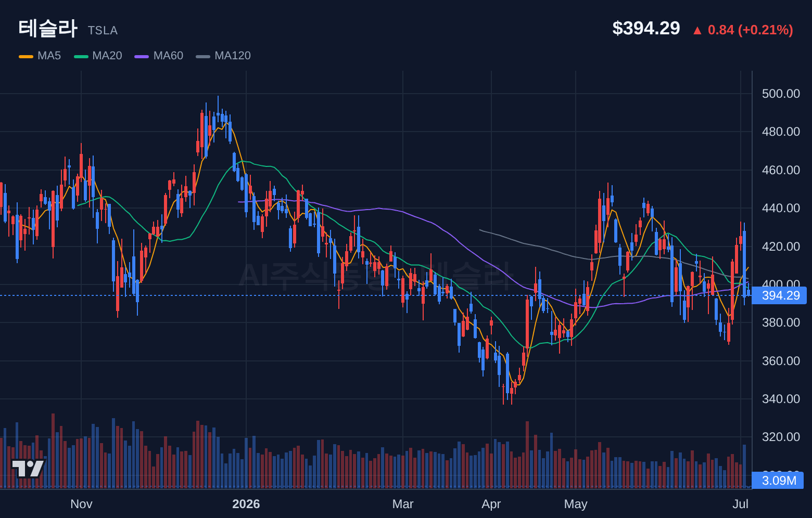Screen dimensions: 812x518
Task: Click the Apr time axis label
Action: point(491,504)
